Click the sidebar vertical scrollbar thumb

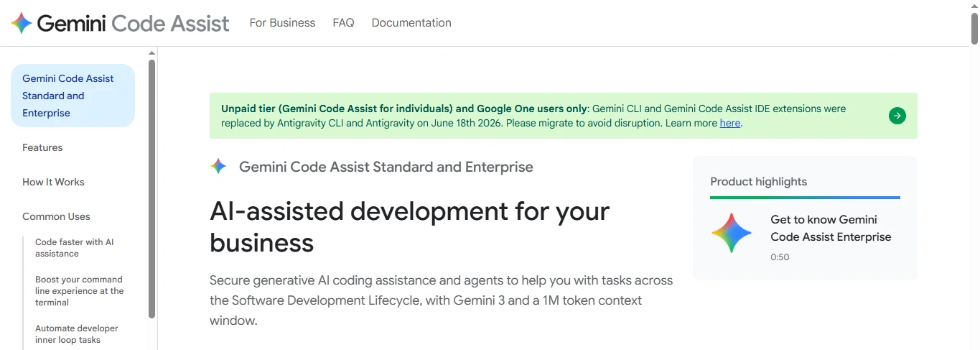[x=151, y=188]
